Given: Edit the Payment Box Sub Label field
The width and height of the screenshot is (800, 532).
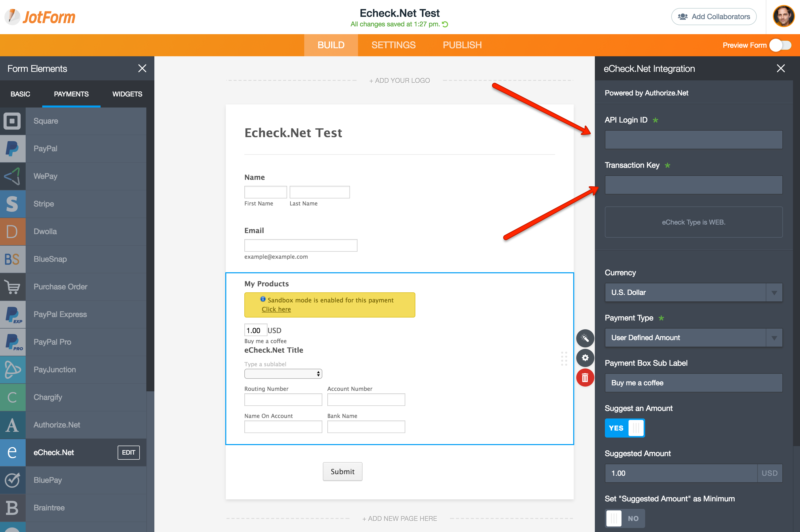Looking at the screenshot, I should point(694,383).
